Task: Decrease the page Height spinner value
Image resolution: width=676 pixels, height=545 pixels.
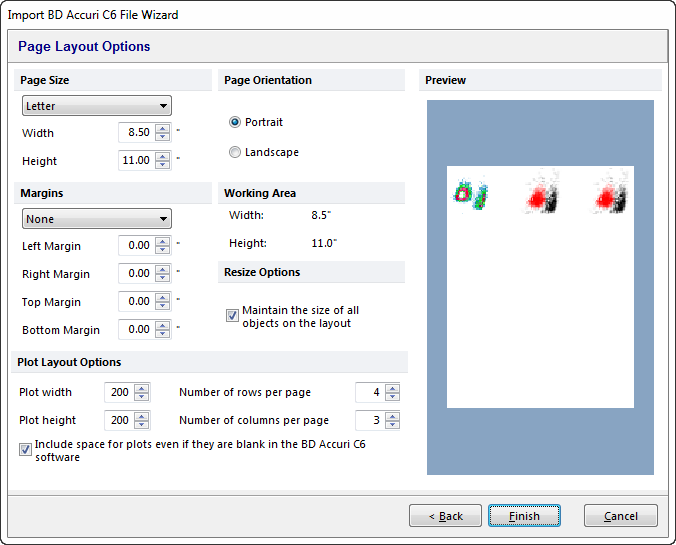Action: click(162, 165)
